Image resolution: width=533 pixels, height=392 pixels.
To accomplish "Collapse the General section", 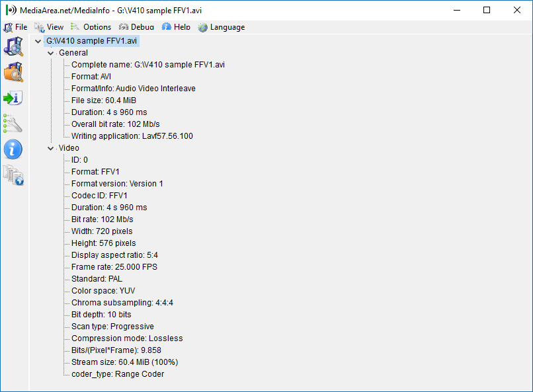I will point(51,54).
